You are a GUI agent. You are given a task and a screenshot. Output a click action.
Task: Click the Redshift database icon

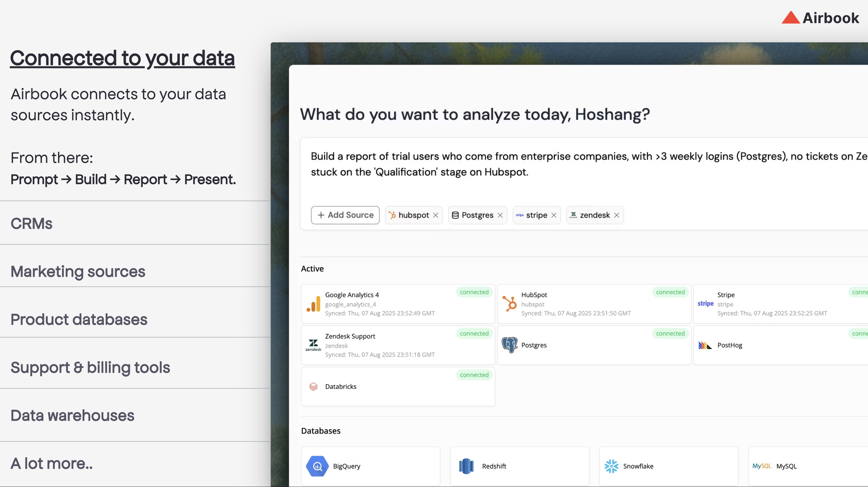(466, 466)
